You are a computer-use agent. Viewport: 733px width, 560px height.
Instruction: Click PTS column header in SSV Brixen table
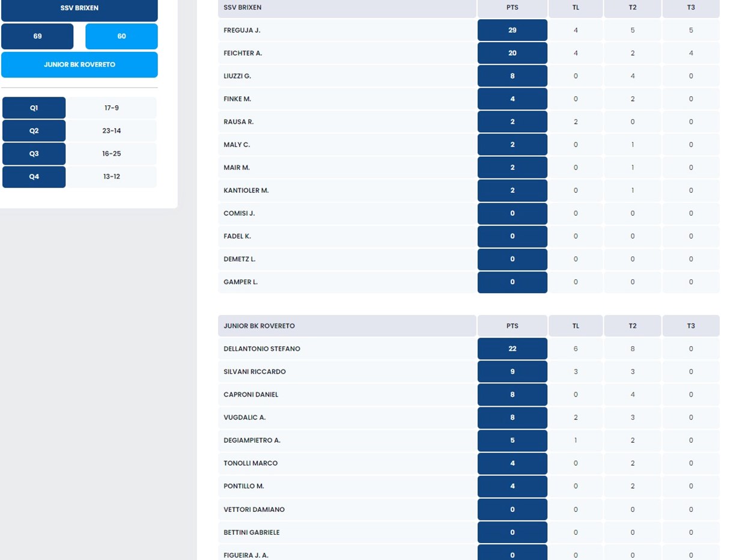512,7
